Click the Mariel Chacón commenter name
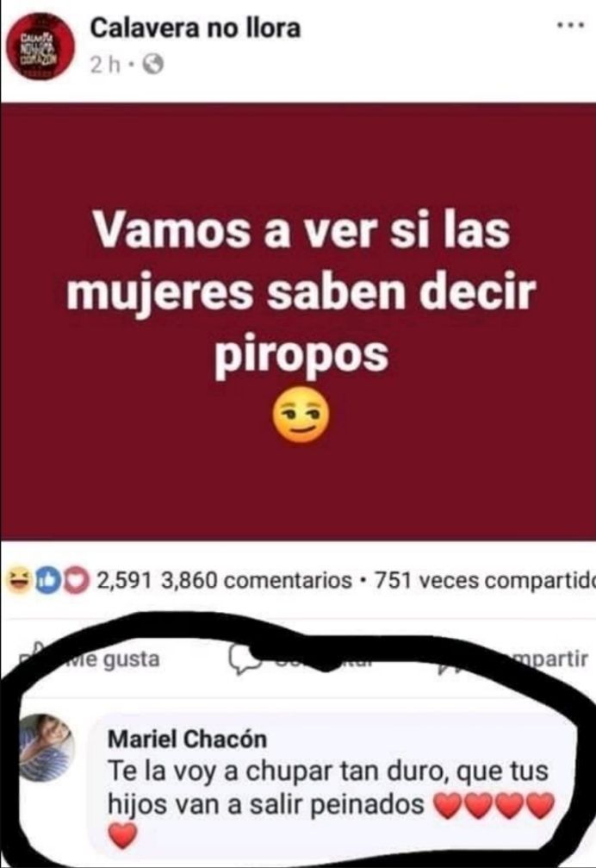Viewport: 596px width, 868px height. pos(187,739)
